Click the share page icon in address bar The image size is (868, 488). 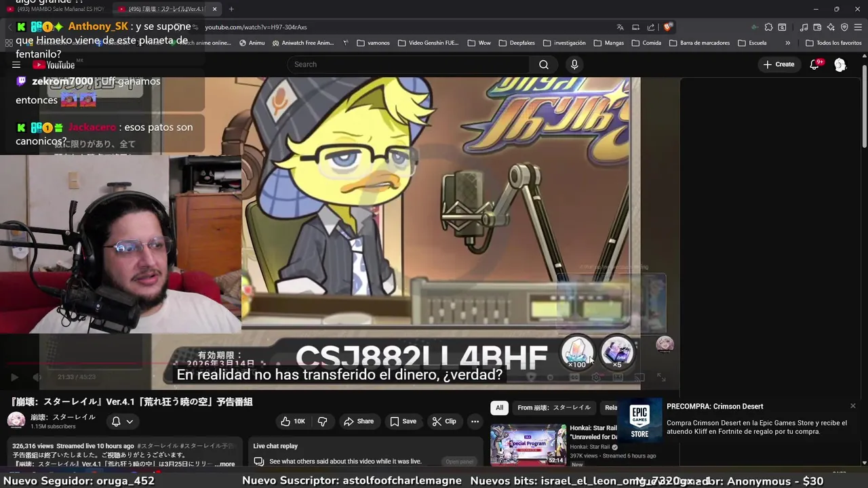(651, 27)
